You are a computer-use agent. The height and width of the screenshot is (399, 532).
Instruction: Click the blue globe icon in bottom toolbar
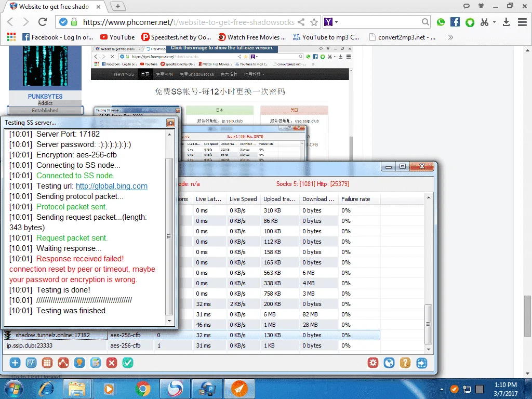click(389, 363)
